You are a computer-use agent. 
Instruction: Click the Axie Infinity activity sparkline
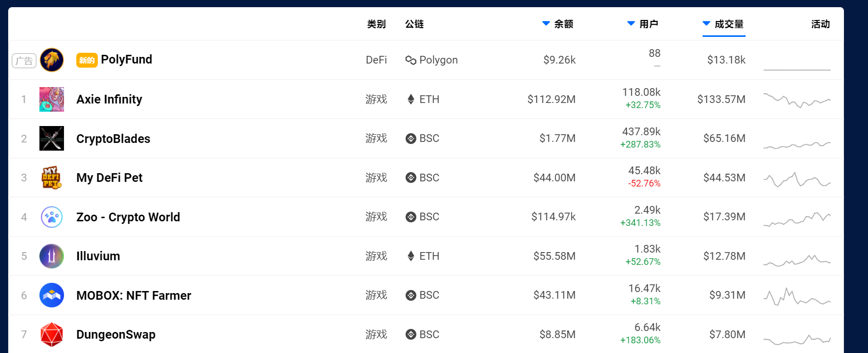pos(797,99)
